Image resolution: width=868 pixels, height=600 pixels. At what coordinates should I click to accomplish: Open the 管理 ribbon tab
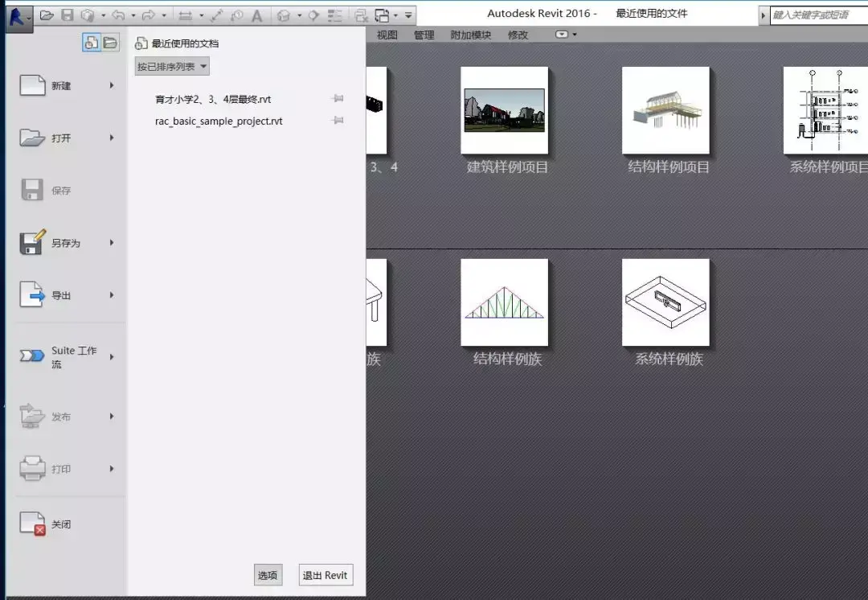click(424, 35)
